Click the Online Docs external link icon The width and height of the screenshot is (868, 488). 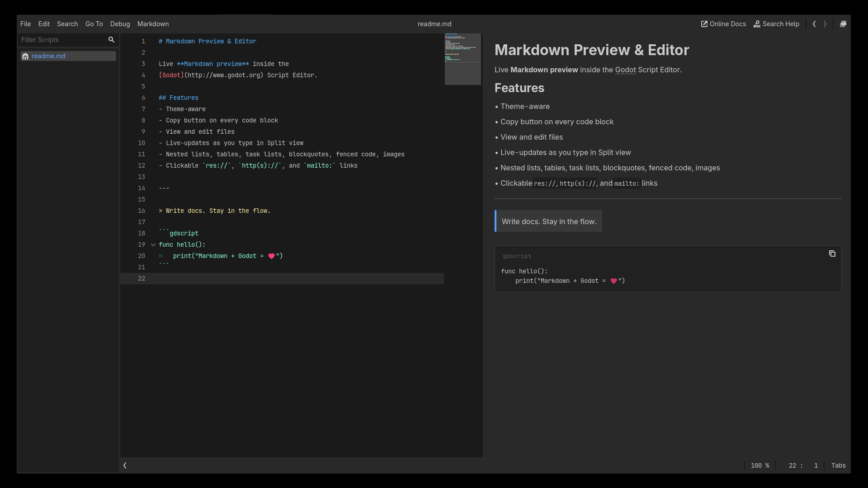click(704, 24)
